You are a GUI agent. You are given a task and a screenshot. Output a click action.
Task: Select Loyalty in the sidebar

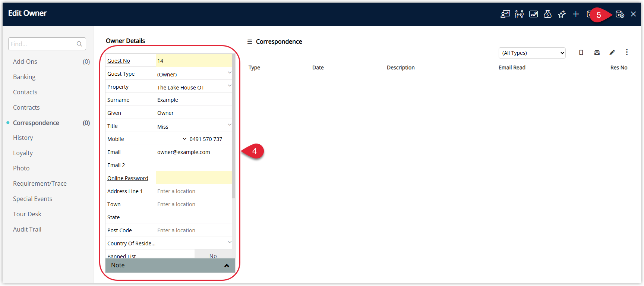(23, 153)
